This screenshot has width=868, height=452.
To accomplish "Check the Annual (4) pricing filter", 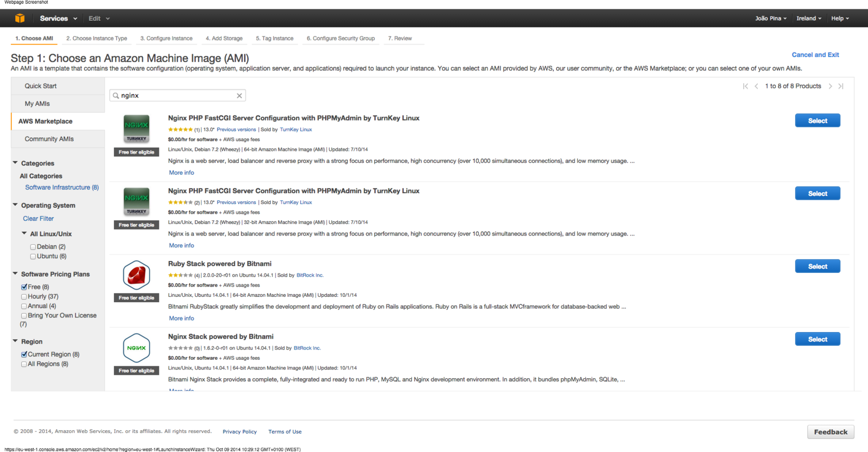I will click(24, 307).
